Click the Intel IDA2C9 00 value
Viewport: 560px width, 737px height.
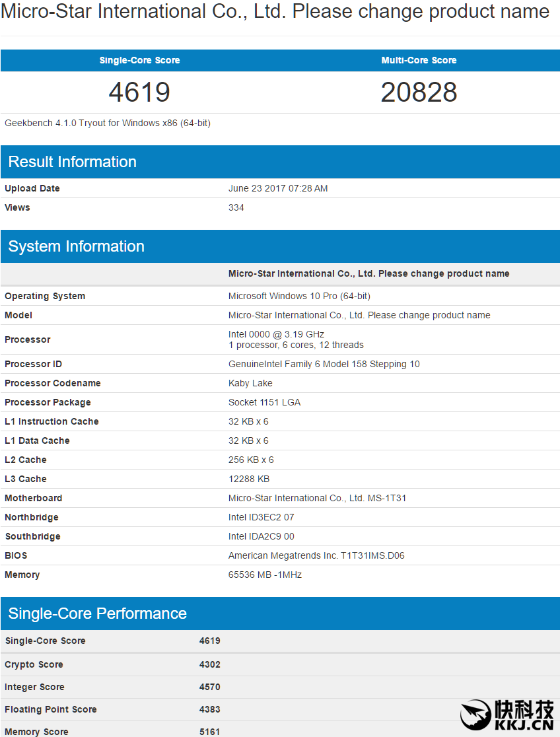pyautogui.click(x=261, y=536)
